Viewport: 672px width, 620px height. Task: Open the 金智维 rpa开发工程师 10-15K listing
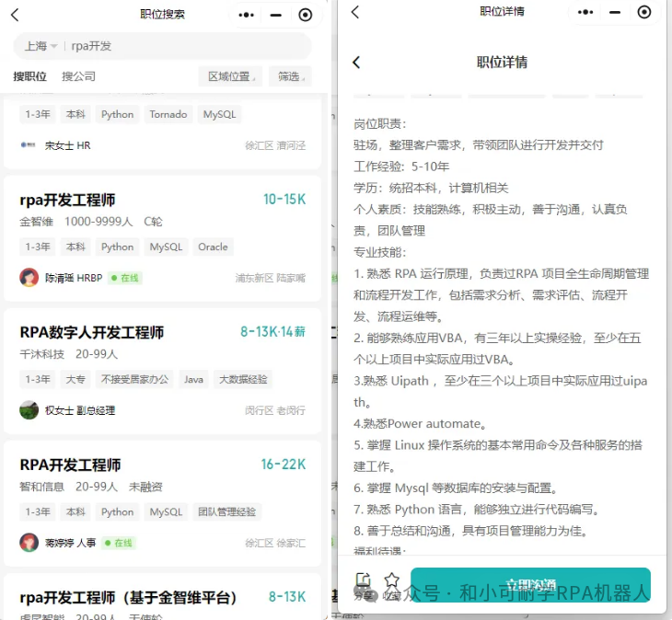pyautogui.click(x=68, y=200)
